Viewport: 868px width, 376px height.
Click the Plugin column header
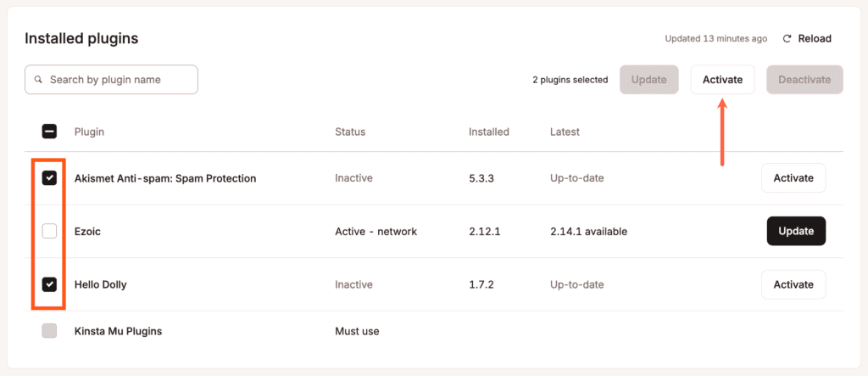click(89, 132)
